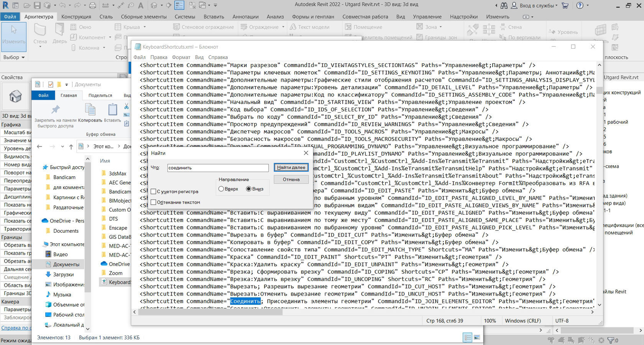Open Notepad Справка menu
This screenshot has width=644, height=345.
coord(218,57)
